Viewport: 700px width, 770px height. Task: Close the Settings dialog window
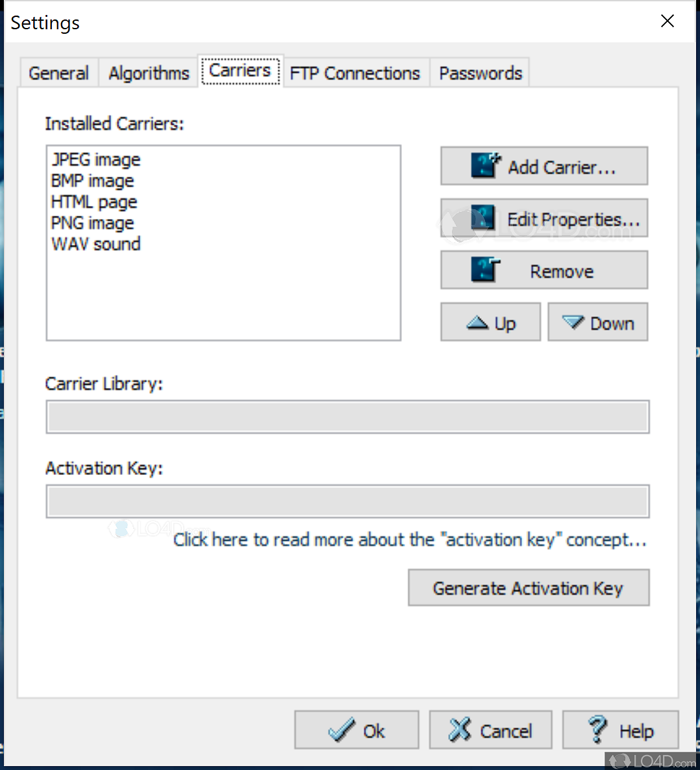pyautogui.click(x=667, y=21)
